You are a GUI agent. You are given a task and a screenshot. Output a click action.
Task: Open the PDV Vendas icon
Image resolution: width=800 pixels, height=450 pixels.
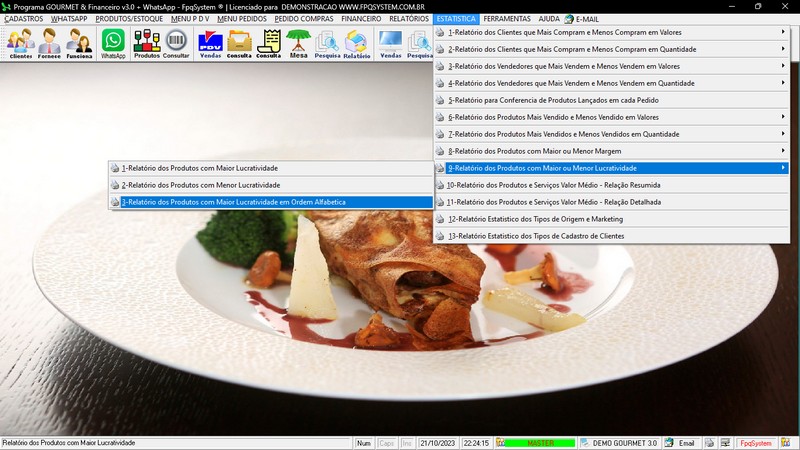coord(210,43)
